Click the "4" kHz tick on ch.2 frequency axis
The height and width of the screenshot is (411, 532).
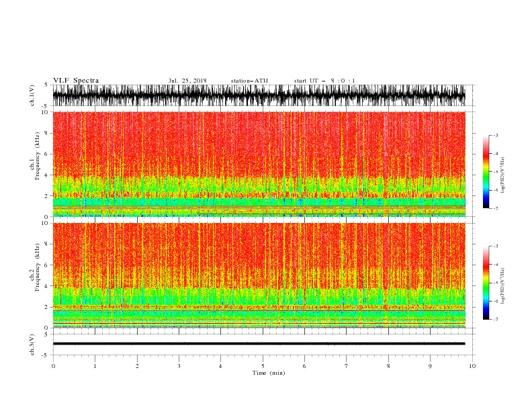point(47,286)
